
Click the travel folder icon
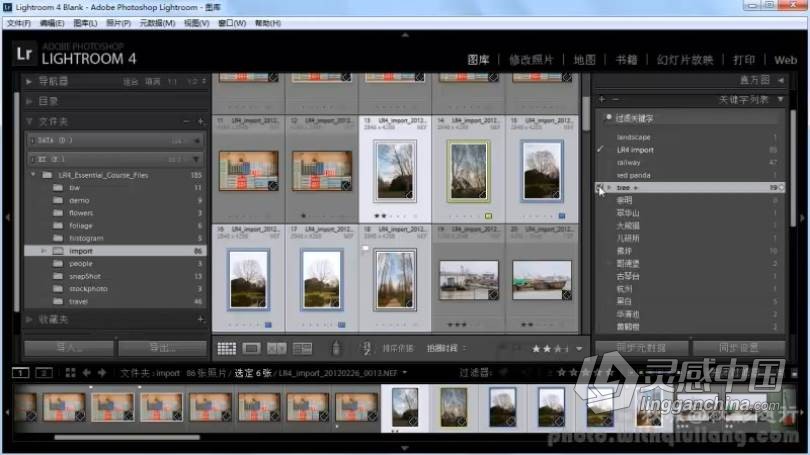tap(58, 301)
